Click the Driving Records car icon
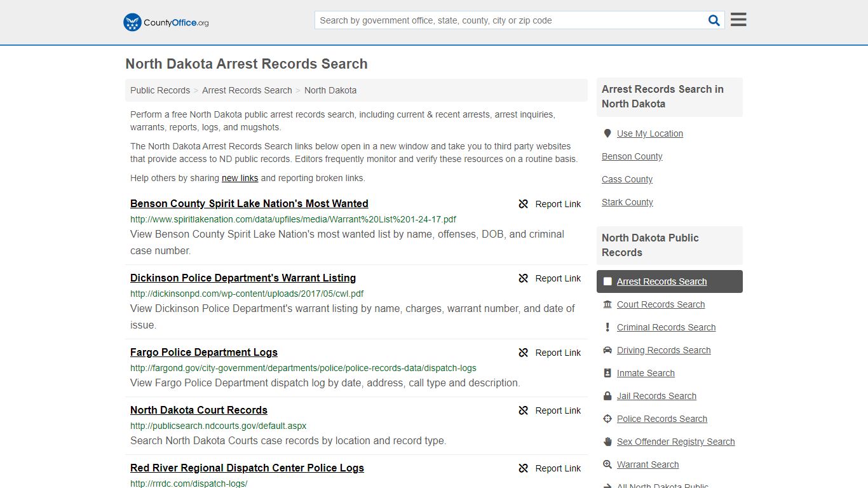This screenshot has width=868, height=488. coord(607,350)
